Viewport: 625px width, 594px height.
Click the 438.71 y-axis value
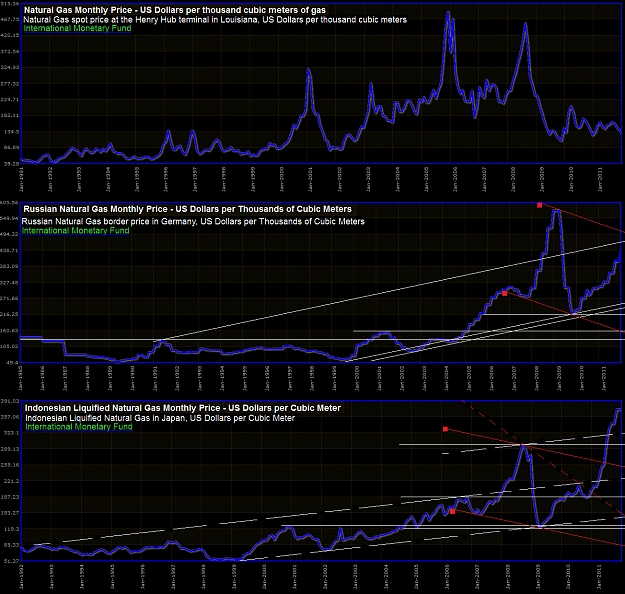point(10,250)
